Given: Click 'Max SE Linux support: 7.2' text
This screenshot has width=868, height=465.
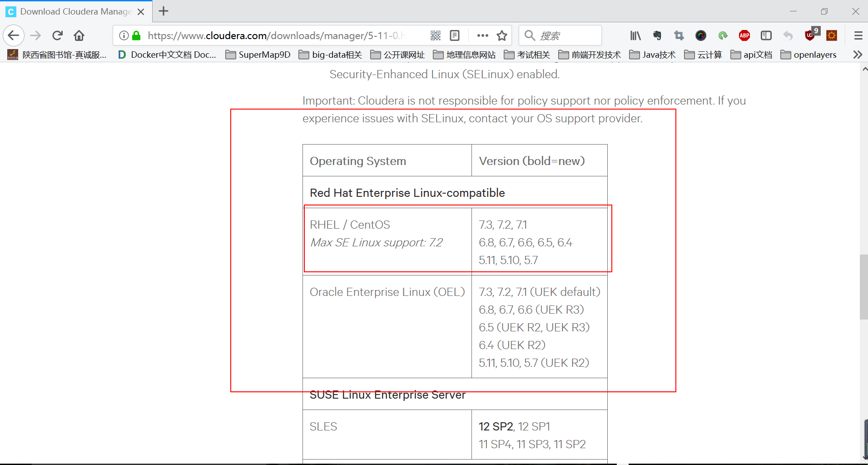Looking at the screenshot, I should pyautogui.click(x=377, y=242).
